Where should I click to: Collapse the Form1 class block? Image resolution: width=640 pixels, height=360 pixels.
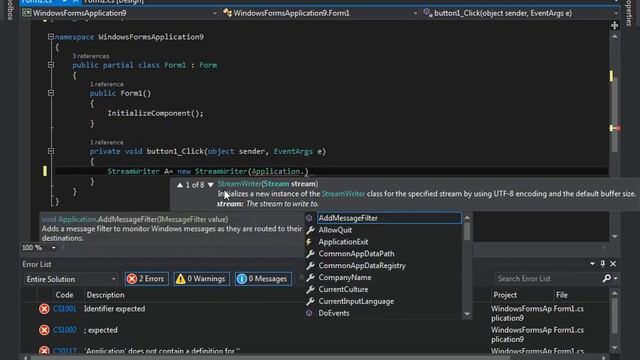click(x=51, y=65)
